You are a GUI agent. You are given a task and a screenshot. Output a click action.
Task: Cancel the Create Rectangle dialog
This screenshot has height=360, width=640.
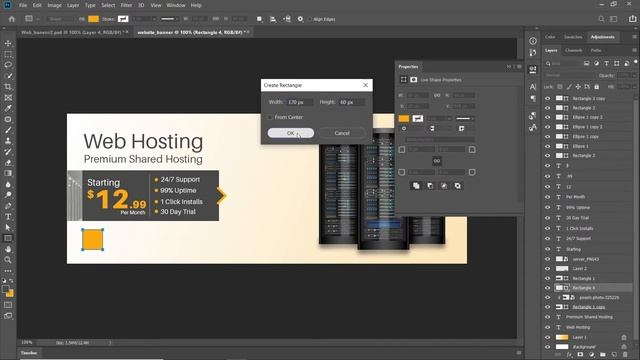tap(342, 133)
